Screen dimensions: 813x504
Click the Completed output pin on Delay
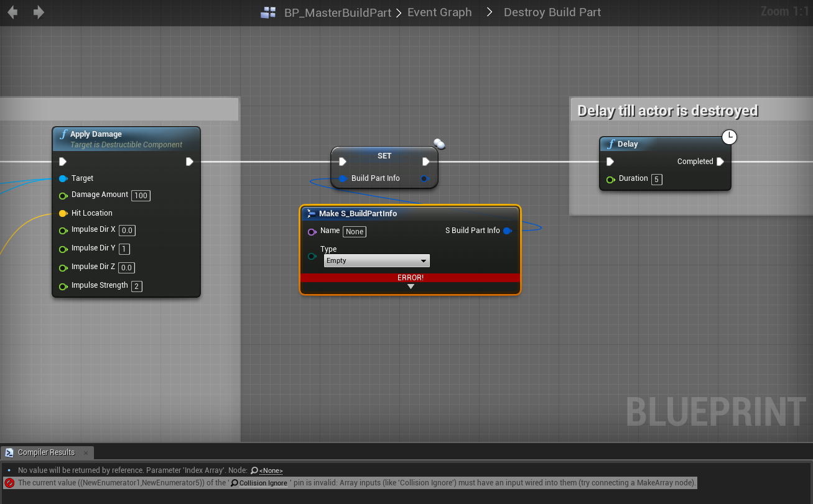[720, 162]
